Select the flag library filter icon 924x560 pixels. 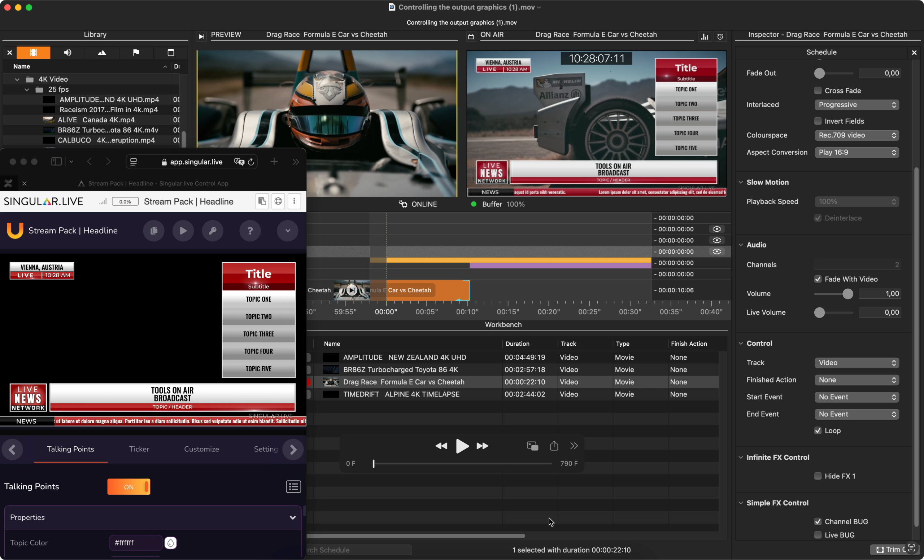(x=136, y=52)
